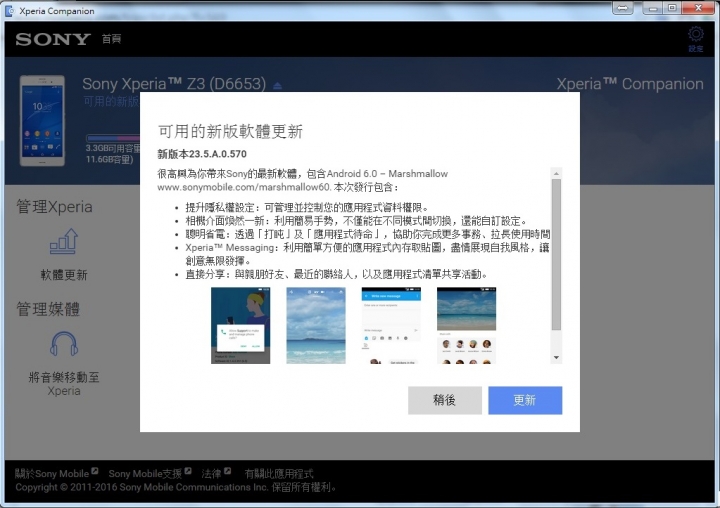
Task: Minimize the Xperia Companion window
Action: pos(653,8)
